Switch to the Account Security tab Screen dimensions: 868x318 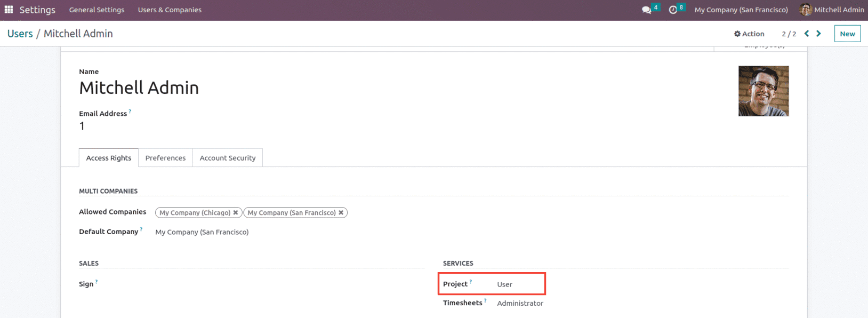228,158
